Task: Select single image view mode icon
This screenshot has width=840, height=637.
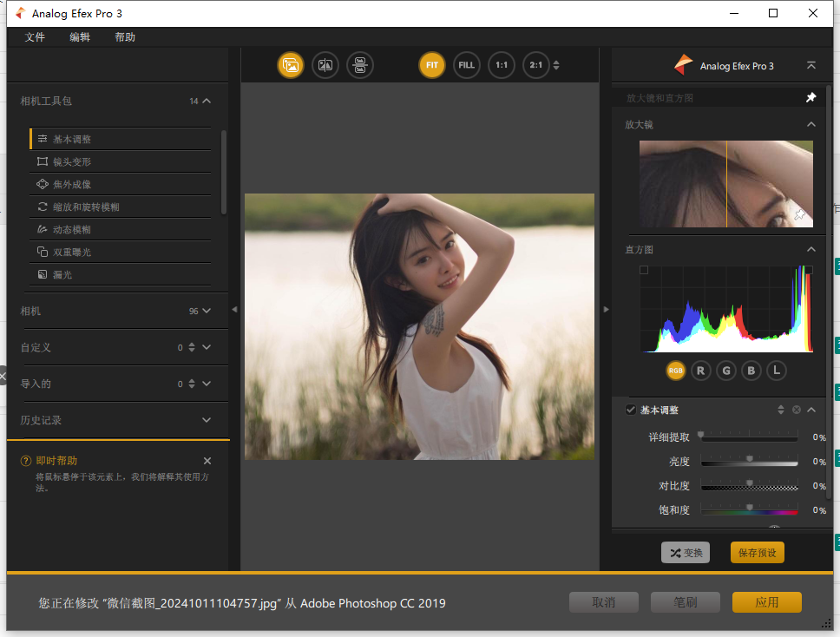Action: tap(291, 65)
